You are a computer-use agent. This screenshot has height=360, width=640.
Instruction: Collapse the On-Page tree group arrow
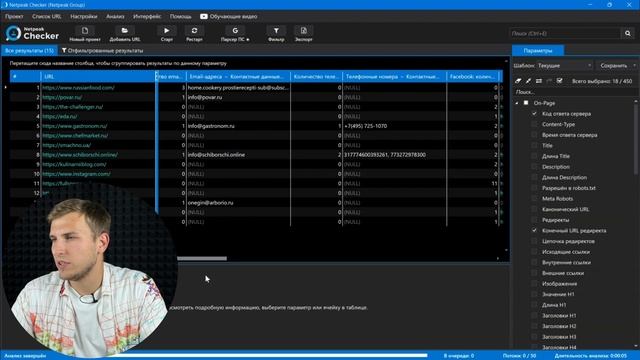click(x=517, y=103)
